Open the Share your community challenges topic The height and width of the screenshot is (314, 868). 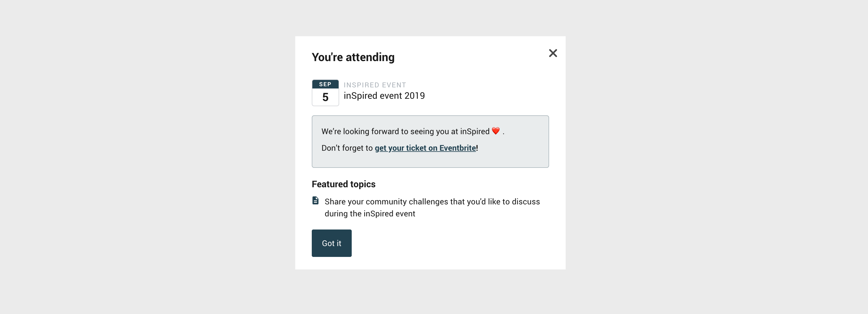click(x=432, y=208)
